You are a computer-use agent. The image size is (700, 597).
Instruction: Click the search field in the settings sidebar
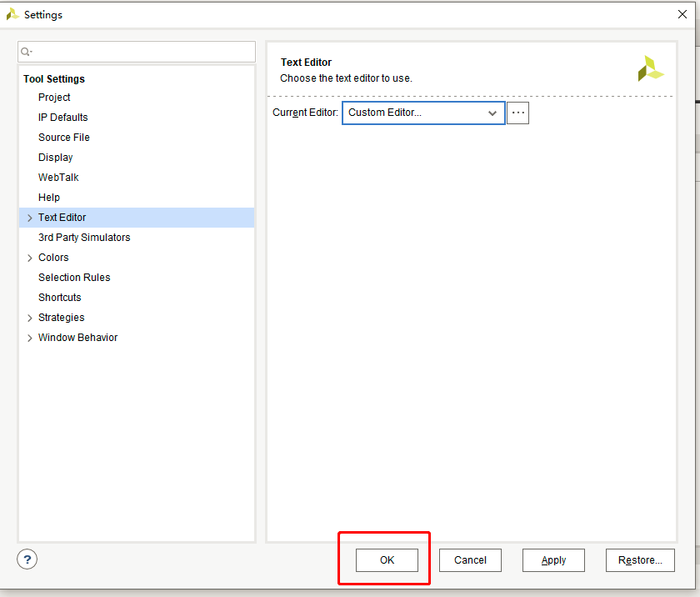click(x=137, y=52)
